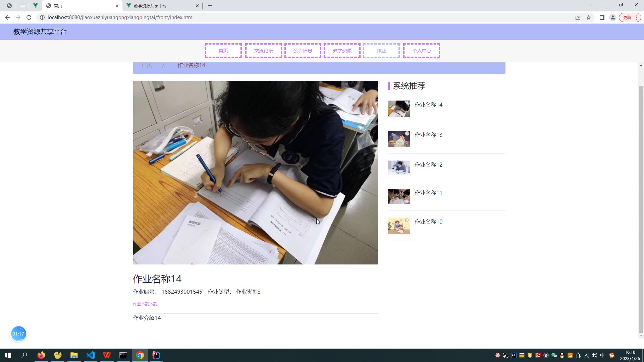Open the Windows Start menu
644x362 pixels.
[x=8, y=355]
